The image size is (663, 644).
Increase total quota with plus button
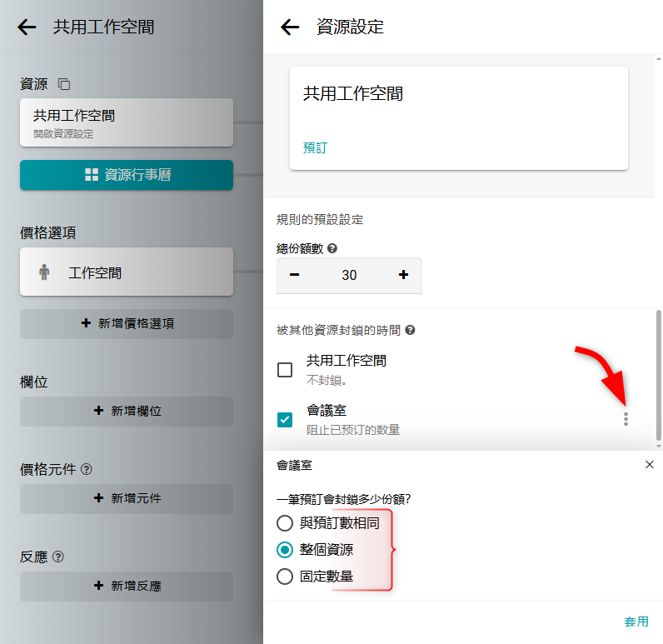(x=404, y=275)
